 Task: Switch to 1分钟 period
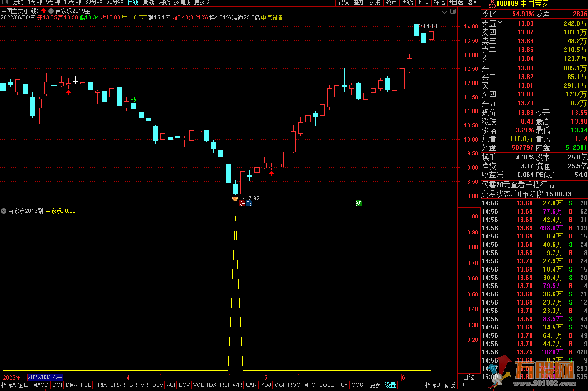click(35, 2)
